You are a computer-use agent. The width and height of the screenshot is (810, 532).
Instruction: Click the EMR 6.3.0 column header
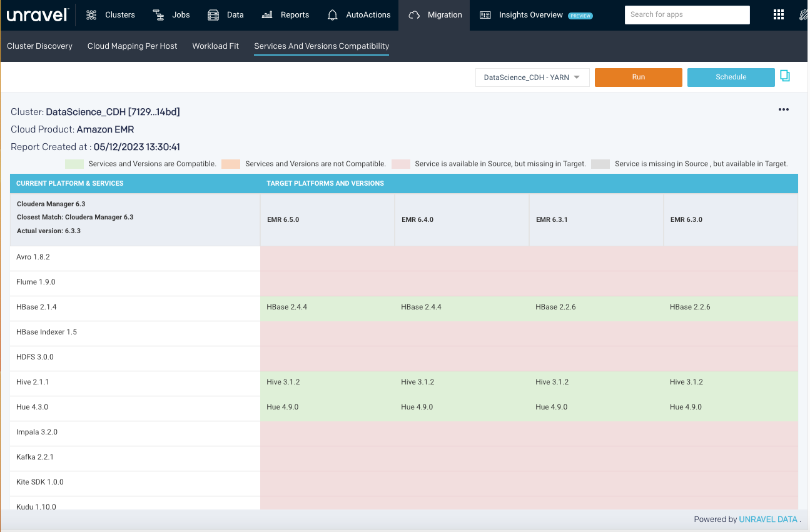point(731,219)
